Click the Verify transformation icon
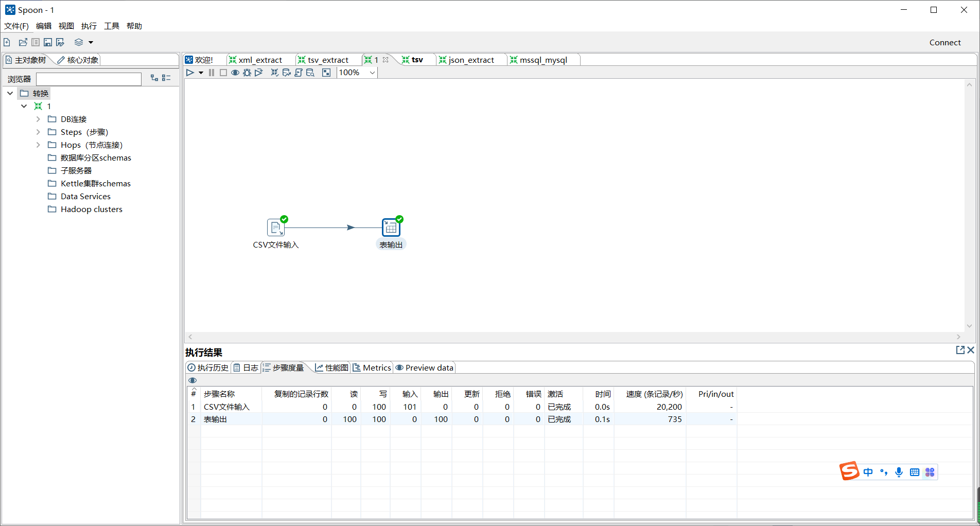Image resolution: width=980 pixels, height=526 pixels. [275, 73]
